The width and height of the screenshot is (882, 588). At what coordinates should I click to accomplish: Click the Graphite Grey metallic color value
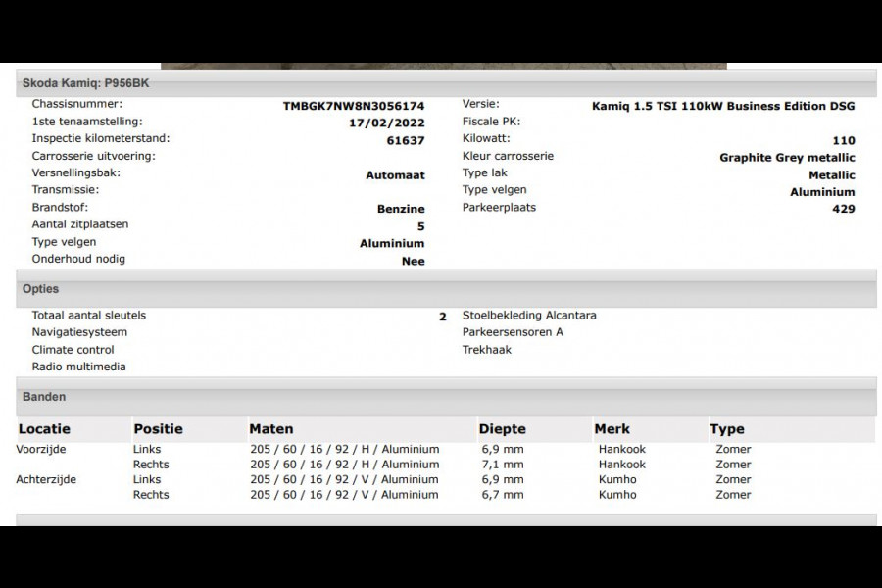787,158
